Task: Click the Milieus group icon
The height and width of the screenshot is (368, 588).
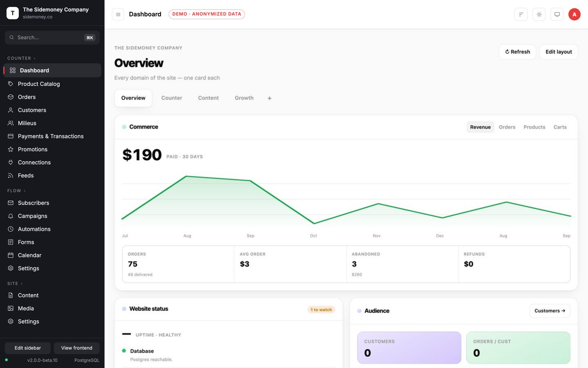Action: pos(11,123)
